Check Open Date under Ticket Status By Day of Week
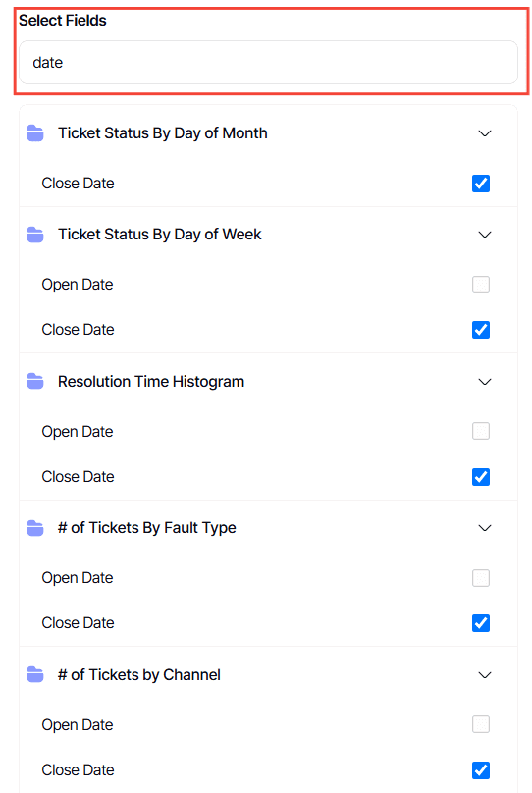This screenshot has height=793, width=532. [x=481, y=285]
